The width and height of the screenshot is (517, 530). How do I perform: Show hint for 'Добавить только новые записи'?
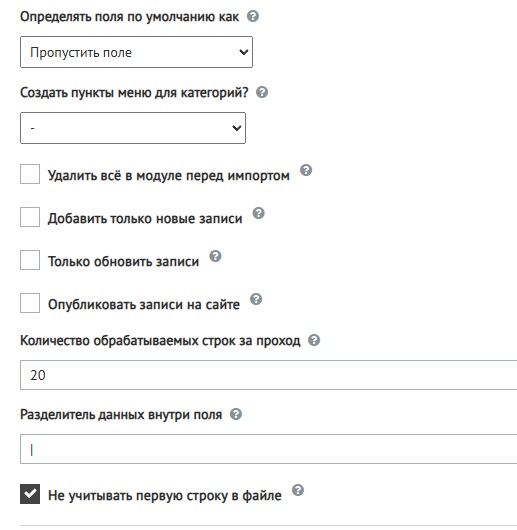258,213
